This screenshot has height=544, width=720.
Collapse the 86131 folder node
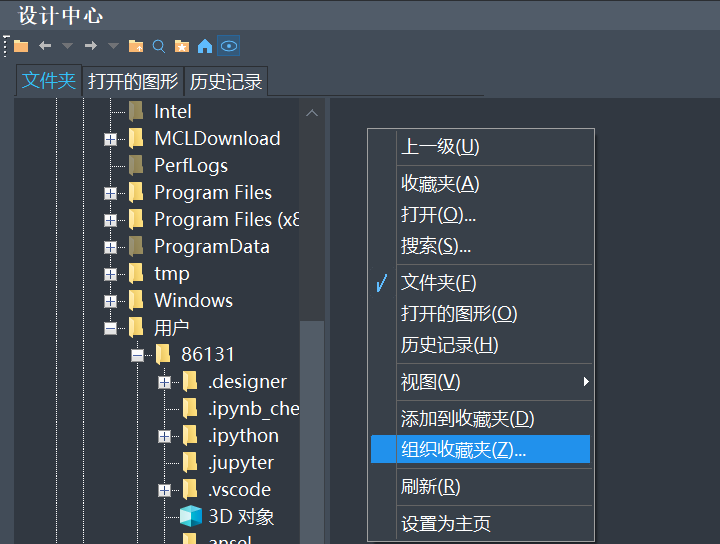(137, 355)
